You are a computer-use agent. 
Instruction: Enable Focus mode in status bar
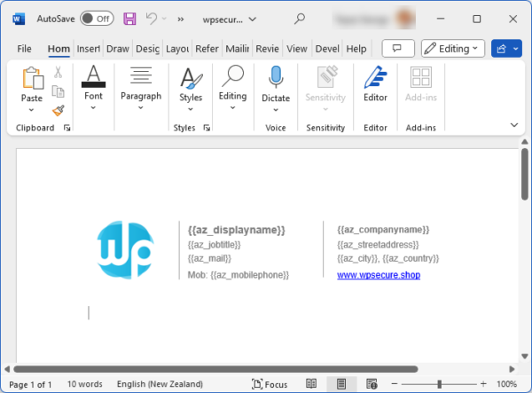click(x=269, y=384)
